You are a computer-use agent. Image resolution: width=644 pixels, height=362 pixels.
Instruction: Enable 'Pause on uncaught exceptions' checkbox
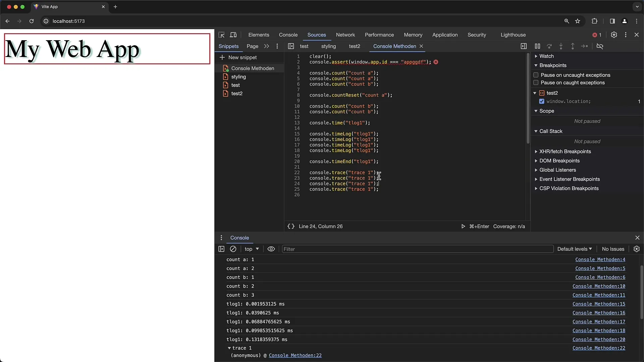536,75
